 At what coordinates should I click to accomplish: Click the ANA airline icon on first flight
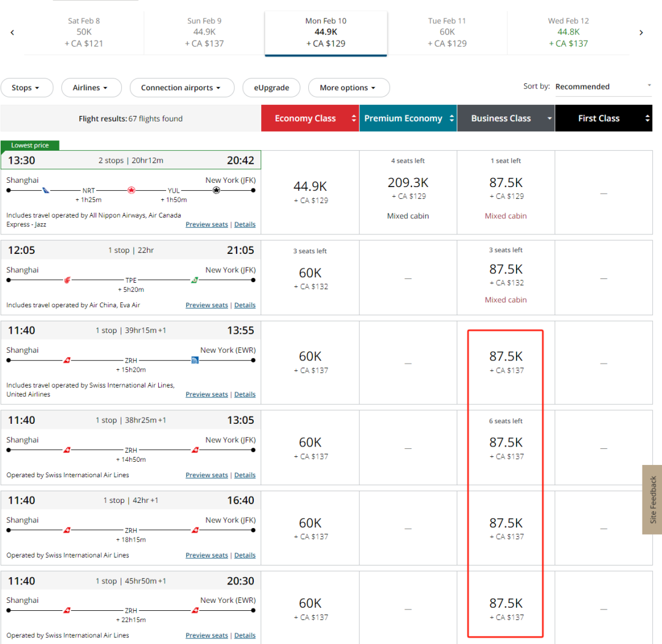[x=45, y=191]
